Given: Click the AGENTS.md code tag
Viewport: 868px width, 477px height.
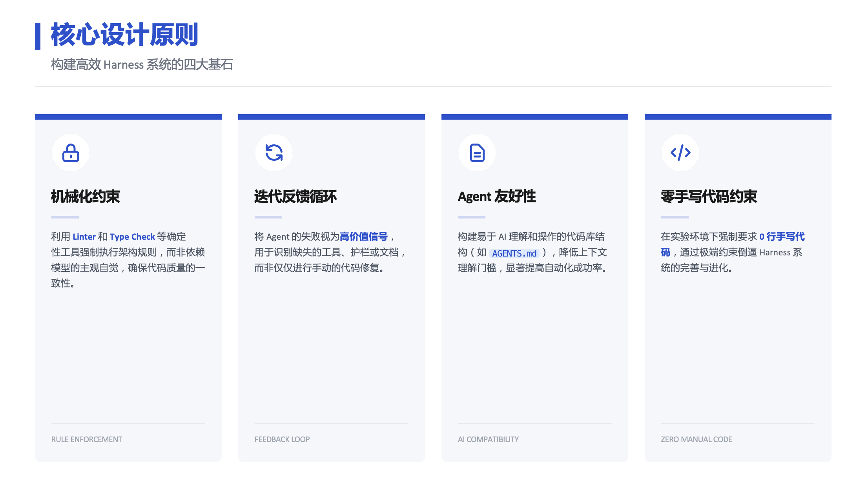Looking at the screenshot, I should (514, 253).
